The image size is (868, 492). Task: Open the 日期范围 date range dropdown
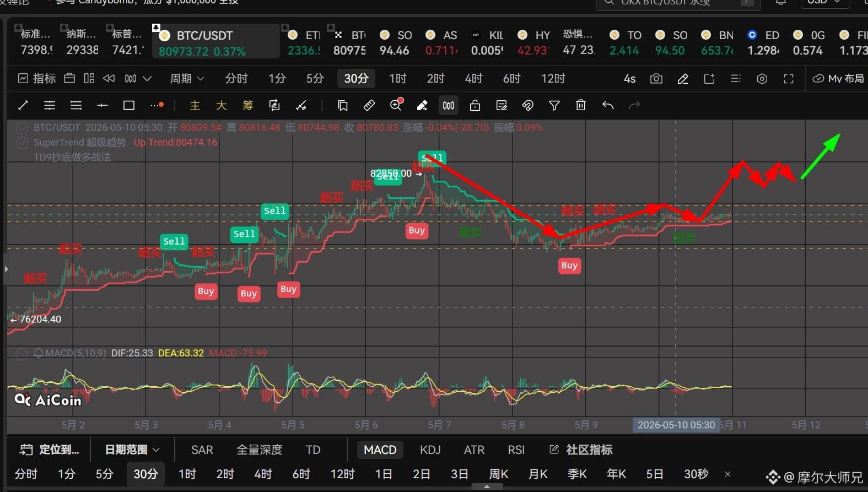(132, 450)
